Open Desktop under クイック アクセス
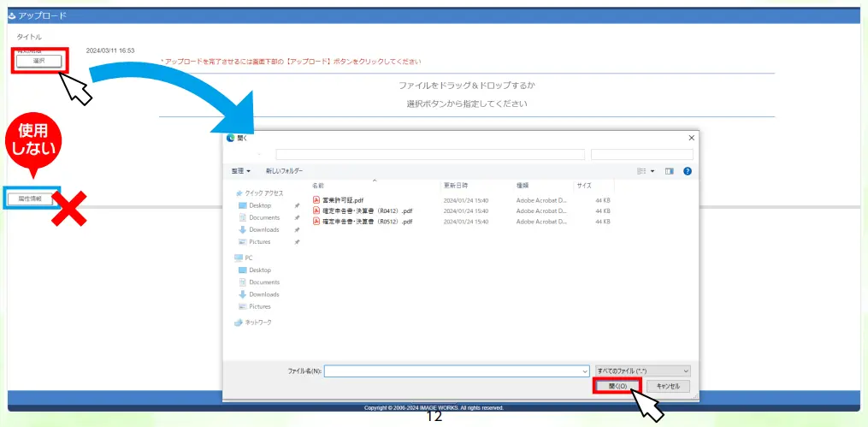868x427 pixels. pos(260,205)
